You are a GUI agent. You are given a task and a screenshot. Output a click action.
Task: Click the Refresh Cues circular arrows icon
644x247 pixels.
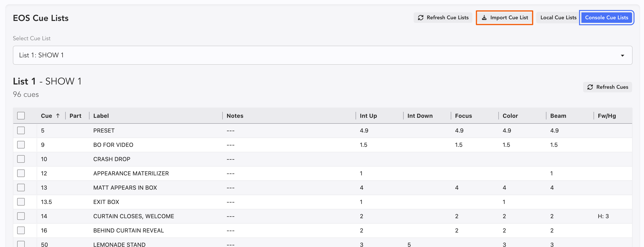pos(590,87)
